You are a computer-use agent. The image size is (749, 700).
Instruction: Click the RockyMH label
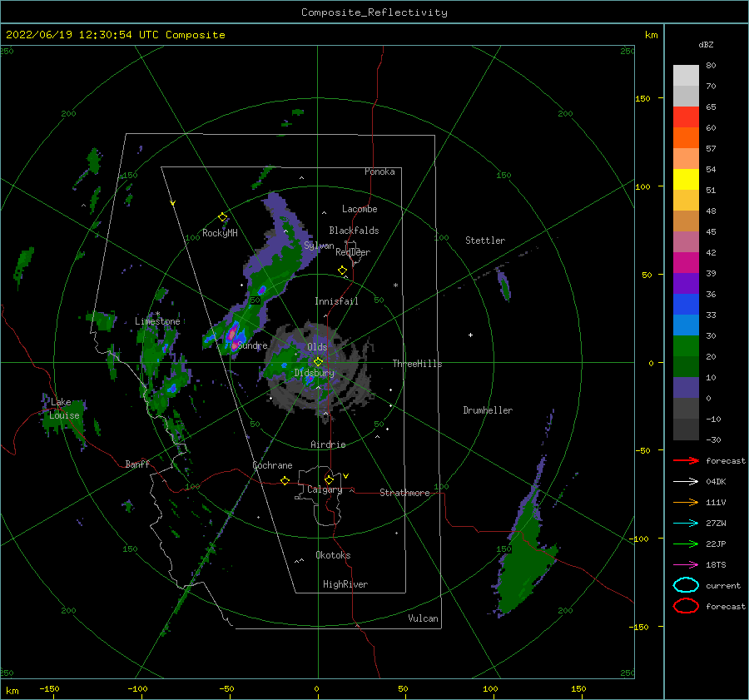220,233
